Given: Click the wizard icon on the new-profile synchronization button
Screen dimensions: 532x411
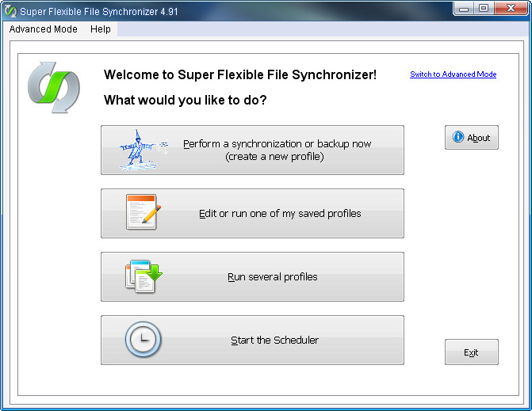Looking at the screenshot, I should point(143,150).
